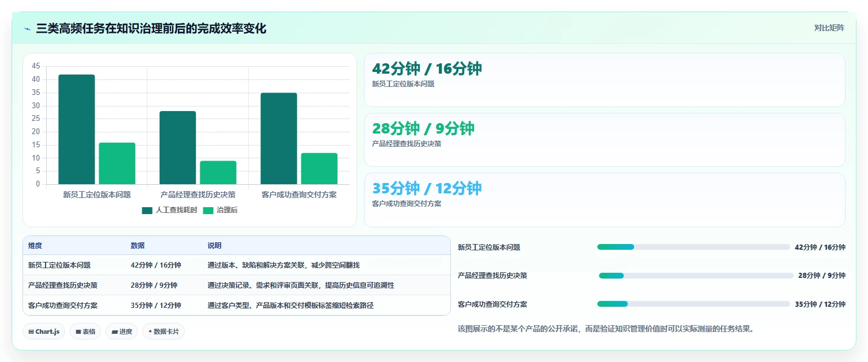Click progress value 28分钟 / 9分钟
The image size is (868, 362).
click(822, 276)
